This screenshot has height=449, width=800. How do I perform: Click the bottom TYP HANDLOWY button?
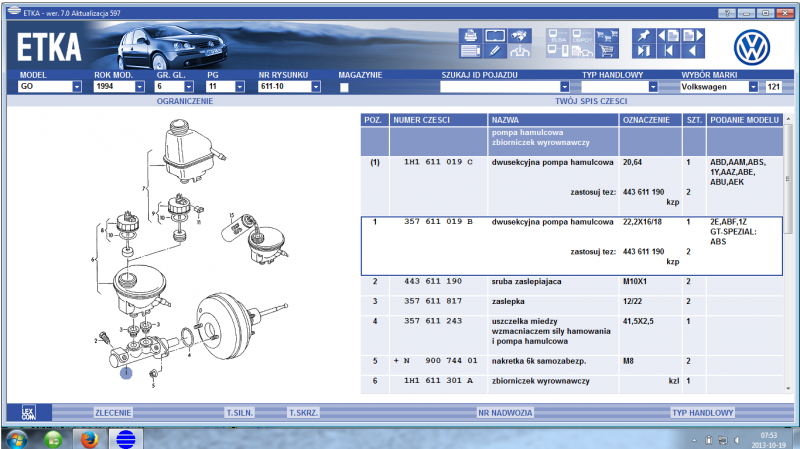coord(703,412)
